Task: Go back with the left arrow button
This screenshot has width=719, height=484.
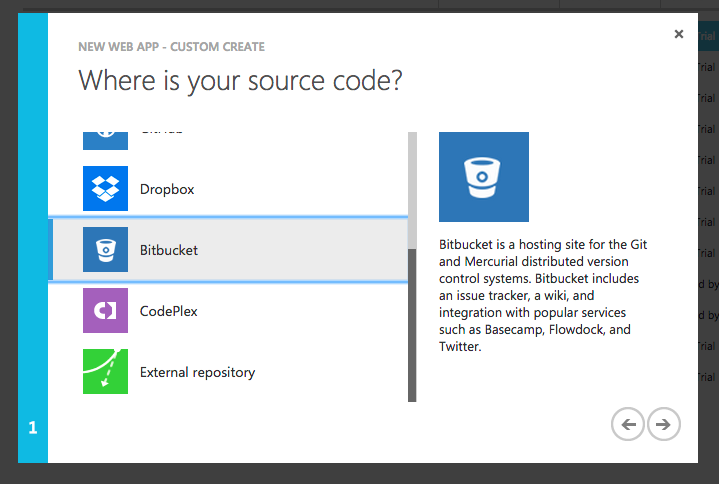Action: click(628, 424)
